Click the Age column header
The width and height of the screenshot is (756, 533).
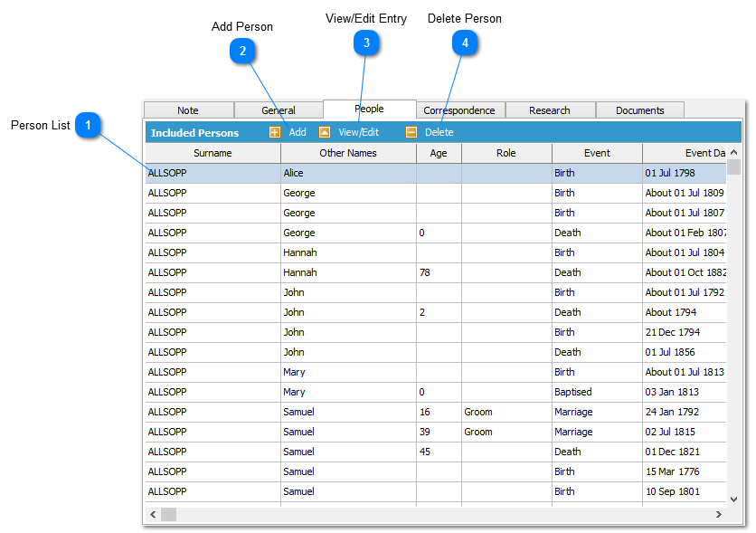coord(439,153)
